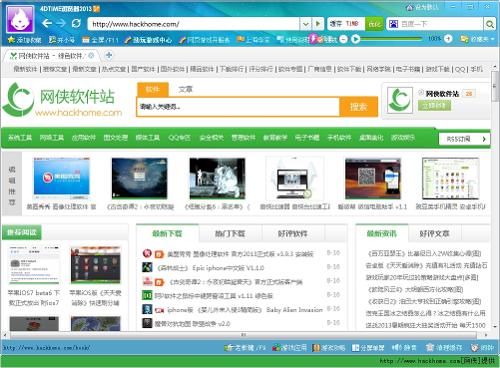
Task: Open the Epic iphone V1.1.0 download entry
Action: 210,268
